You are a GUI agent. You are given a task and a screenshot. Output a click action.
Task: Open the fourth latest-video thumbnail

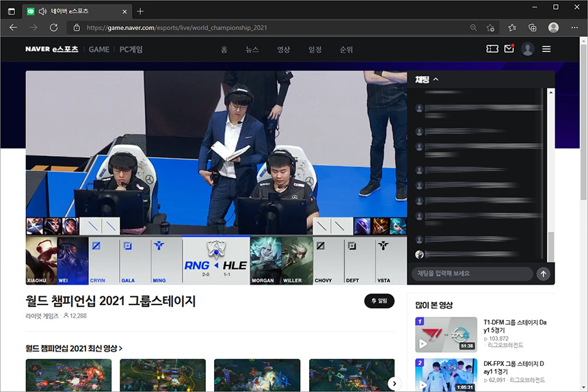(x=351, y=375)
